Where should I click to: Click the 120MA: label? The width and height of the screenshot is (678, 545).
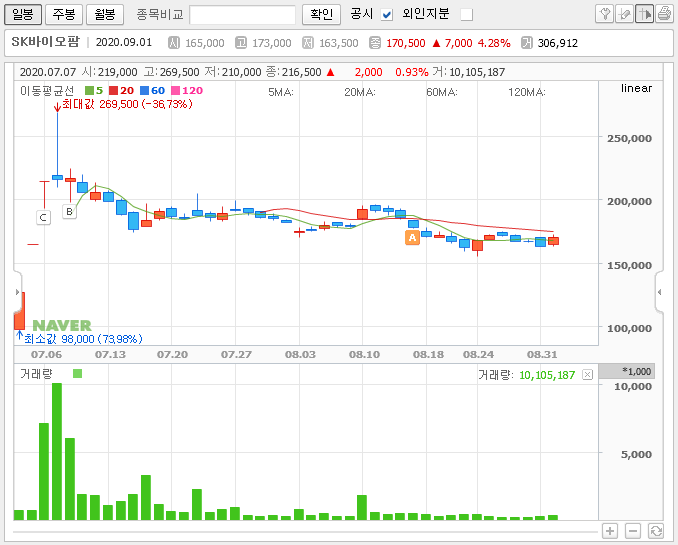pos(527,92)
